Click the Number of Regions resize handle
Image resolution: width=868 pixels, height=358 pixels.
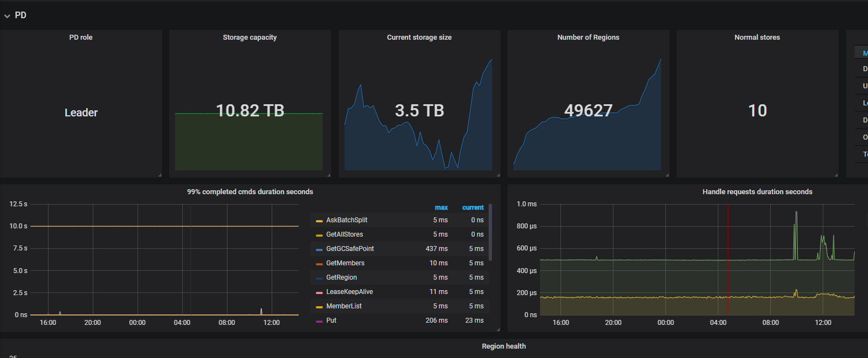click(667, 175)
